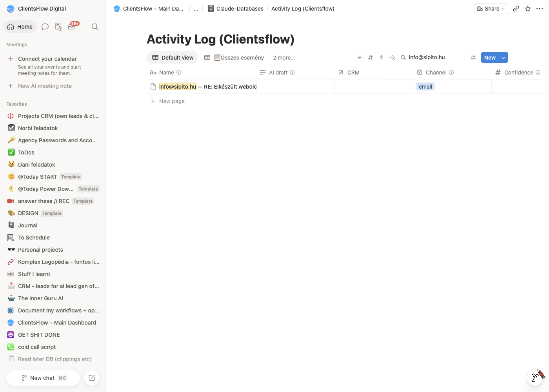Click the sort arrows icon
This screenshot has width=549, height=392.
pos(370,58)
